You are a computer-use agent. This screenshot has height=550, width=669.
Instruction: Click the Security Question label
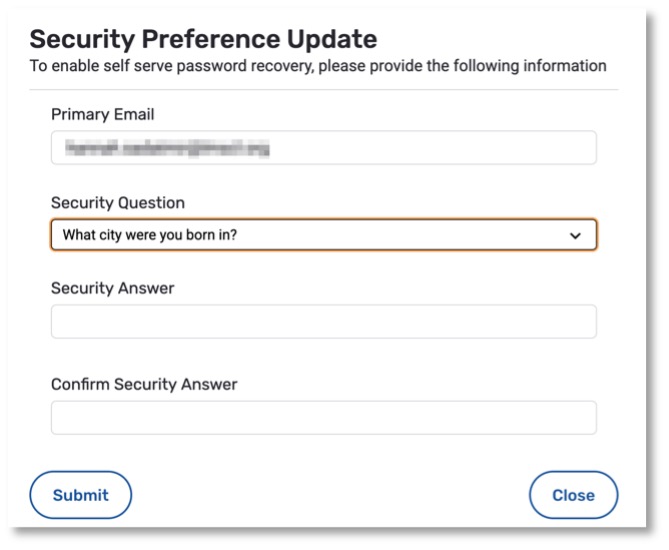click(118, 202)
